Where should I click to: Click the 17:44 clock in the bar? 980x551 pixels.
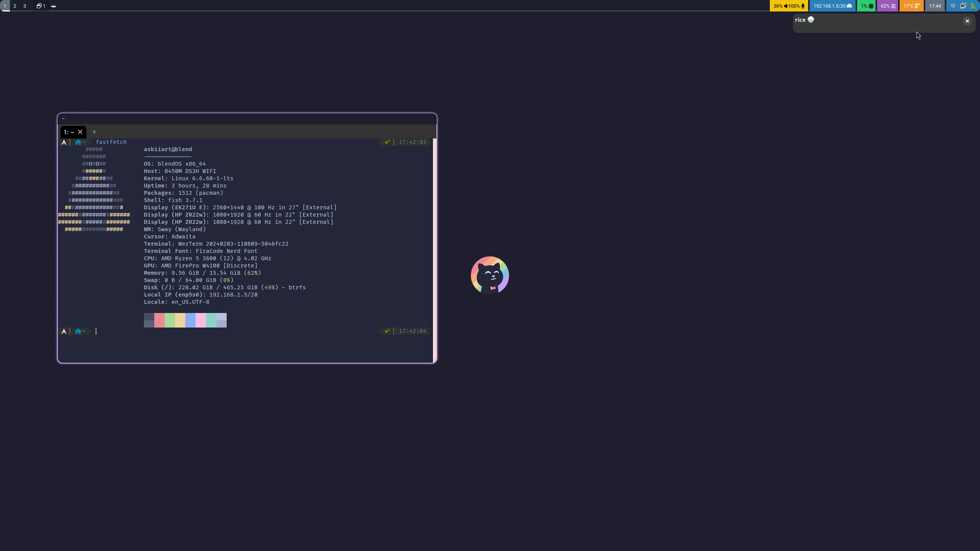935,6
